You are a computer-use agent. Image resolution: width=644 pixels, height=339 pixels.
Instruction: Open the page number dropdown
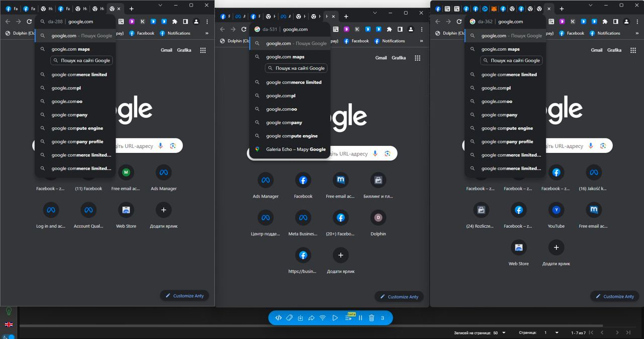(551, 332)
